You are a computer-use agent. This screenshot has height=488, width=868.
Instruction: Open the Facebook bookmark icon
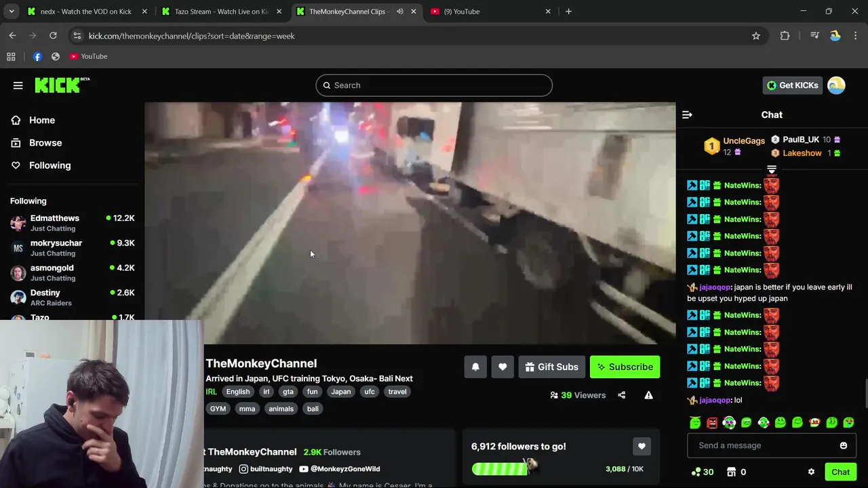pyautogui.click(x=37, y=56)
